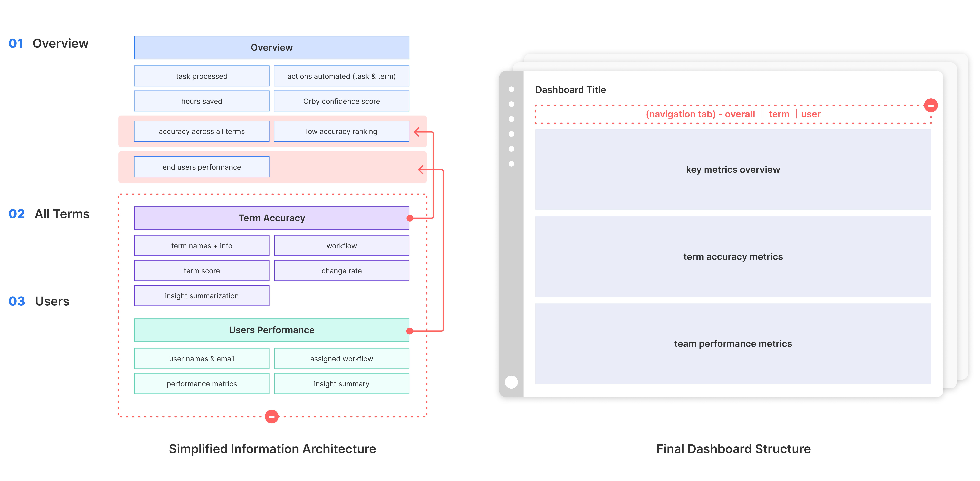Click the 'insight summarization' box

pyautogui.click(x=202, y=296)
